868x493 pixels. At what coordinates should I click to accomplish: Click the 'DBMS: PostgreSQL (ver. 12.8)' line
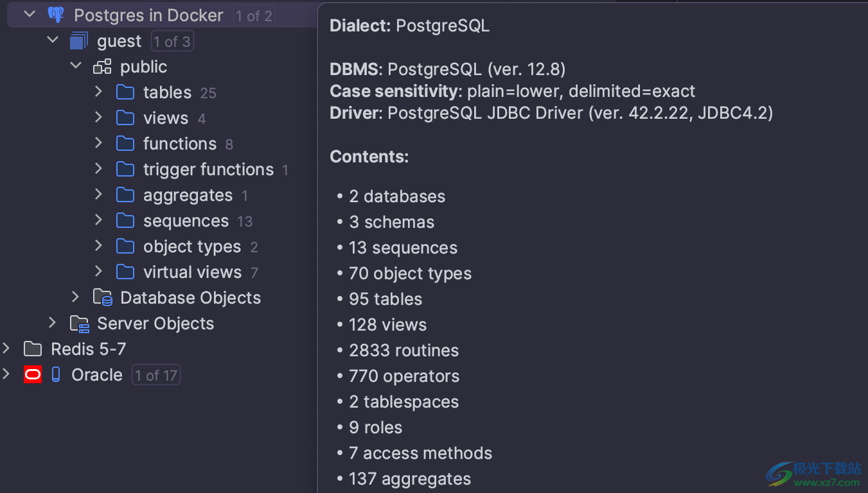(x=448, y=69)
